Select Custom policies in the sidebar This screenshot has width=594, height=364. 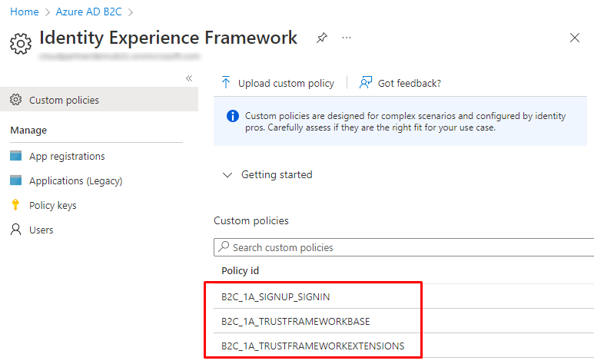(64, 100)
